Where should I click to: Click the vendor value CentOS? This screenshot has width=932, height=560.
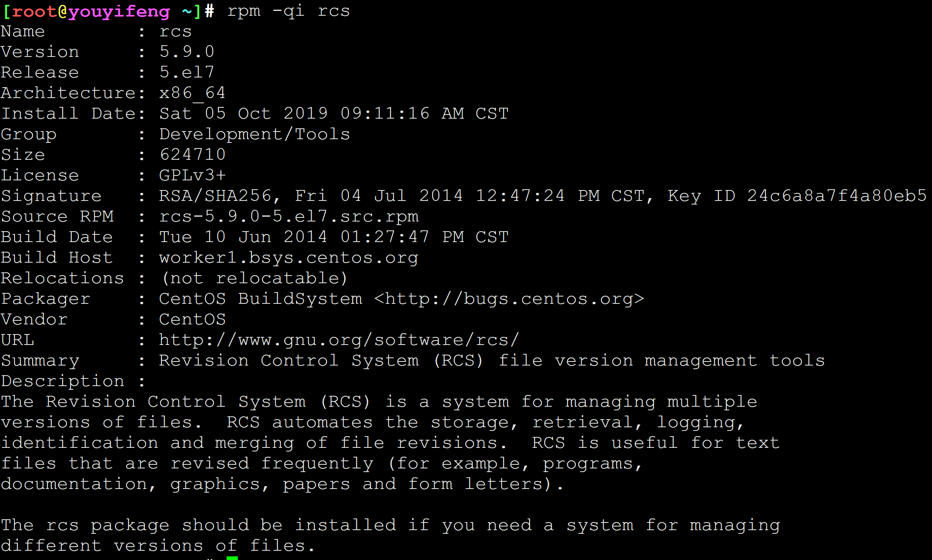pos(192,320)
